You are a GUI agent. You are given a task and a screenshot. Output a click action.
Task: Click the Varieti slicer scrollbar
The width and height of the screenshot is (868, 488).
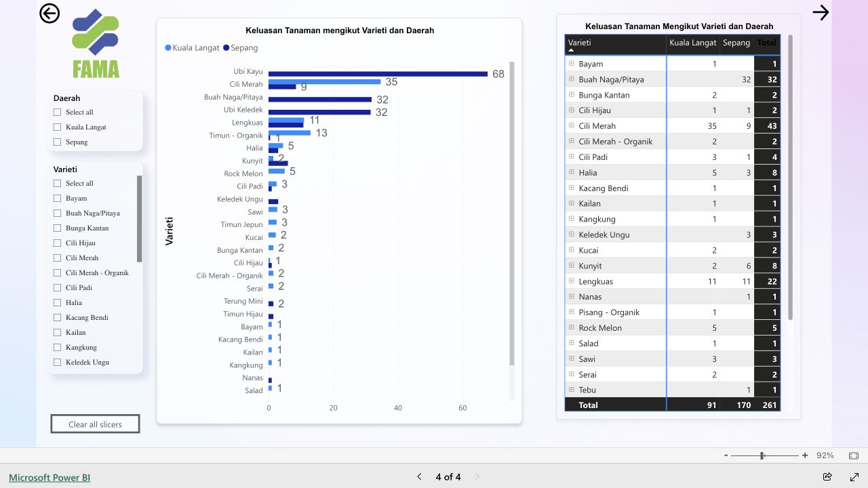coord(140,218)
